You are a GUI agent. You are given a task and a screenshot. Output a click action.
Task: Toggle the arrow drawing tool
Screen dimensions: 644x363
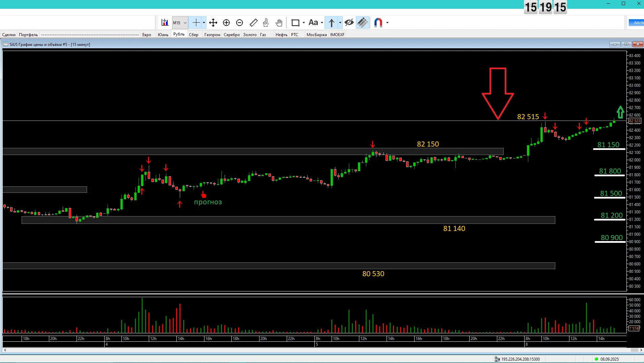[x=331, y=23]
